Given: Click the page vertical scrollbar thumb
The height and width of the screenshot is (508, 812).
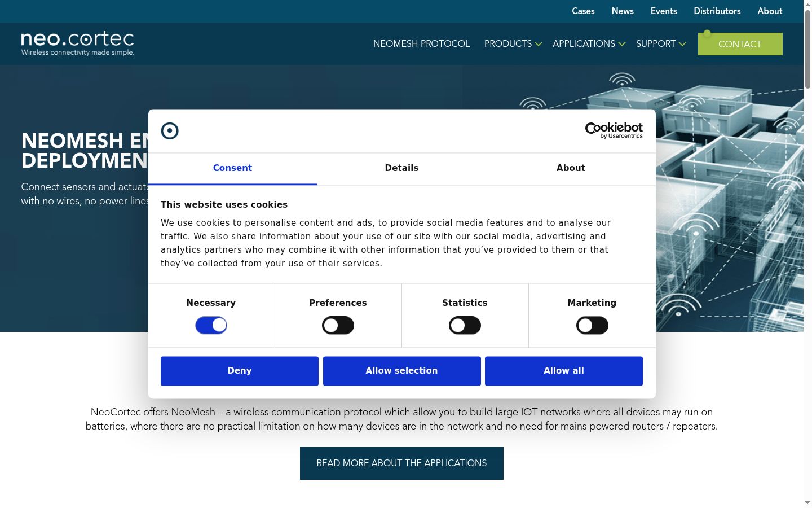Looking at the screenshot, I should tap(807, 49).
